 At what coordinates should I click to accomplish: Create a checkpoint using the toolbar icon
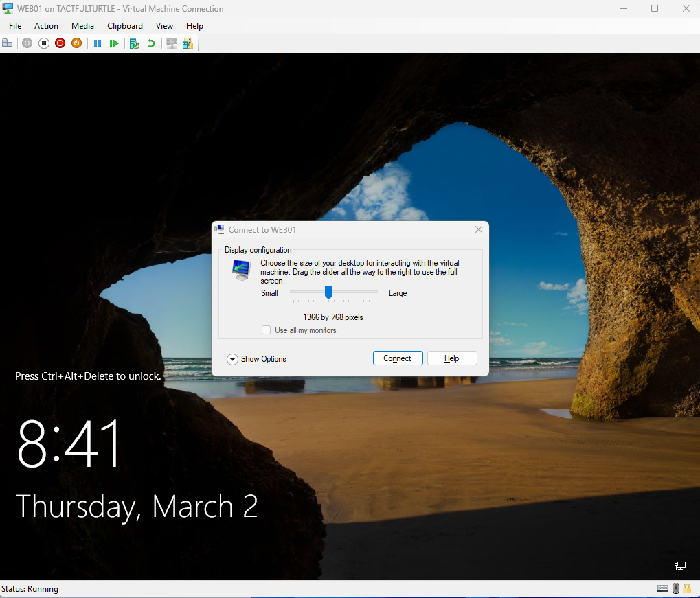tap(135, 43)
